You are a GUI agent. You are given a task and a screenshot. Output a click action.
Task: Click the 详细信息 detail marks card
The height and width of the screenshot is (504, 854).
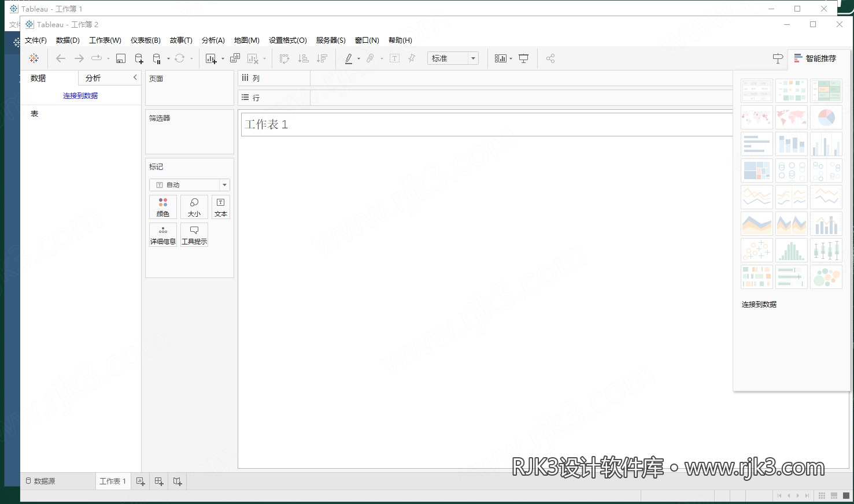(x=163, y=235)
